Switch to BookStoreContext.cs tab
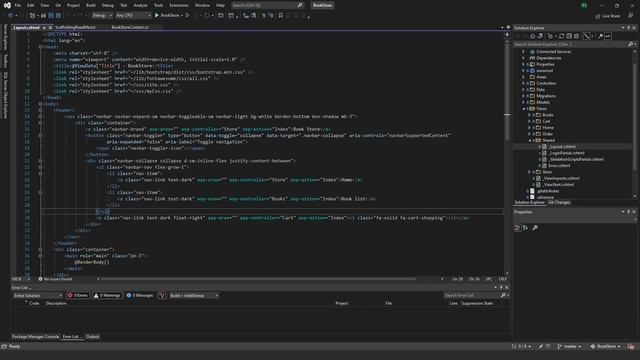 [x=130, y=27]
